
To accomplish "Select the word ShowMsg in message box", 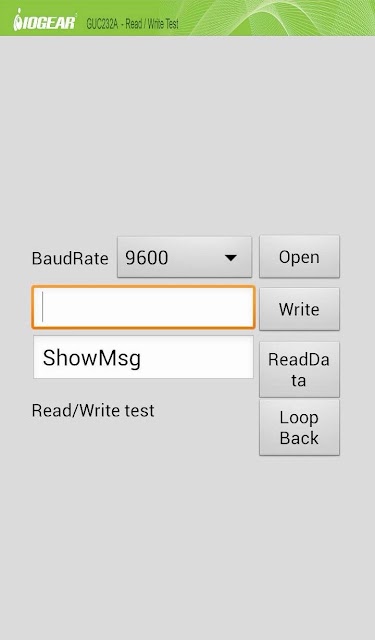I will pos(92,358).
